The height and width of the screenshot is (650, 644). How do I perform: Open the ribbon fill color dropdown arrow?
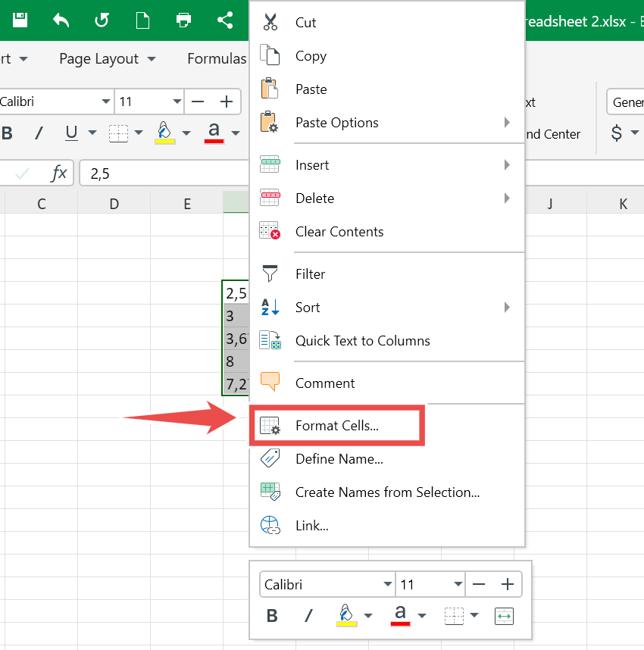[186, 133]
